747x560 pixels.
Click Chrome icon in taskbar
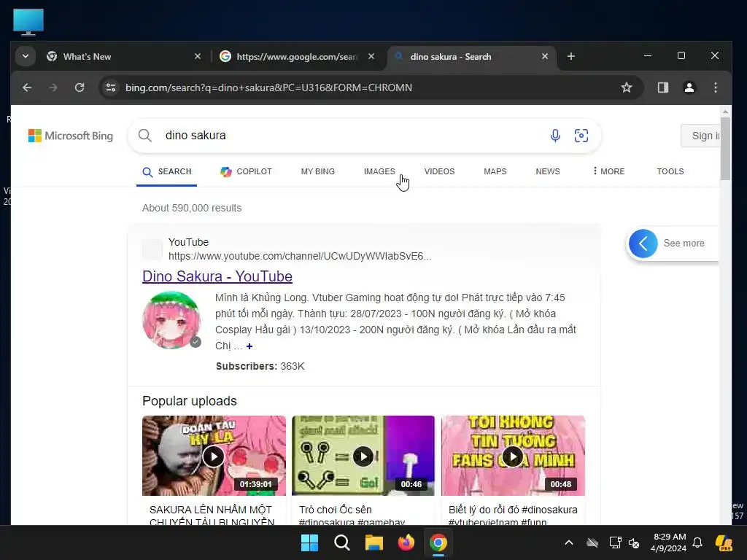[438, 542]
